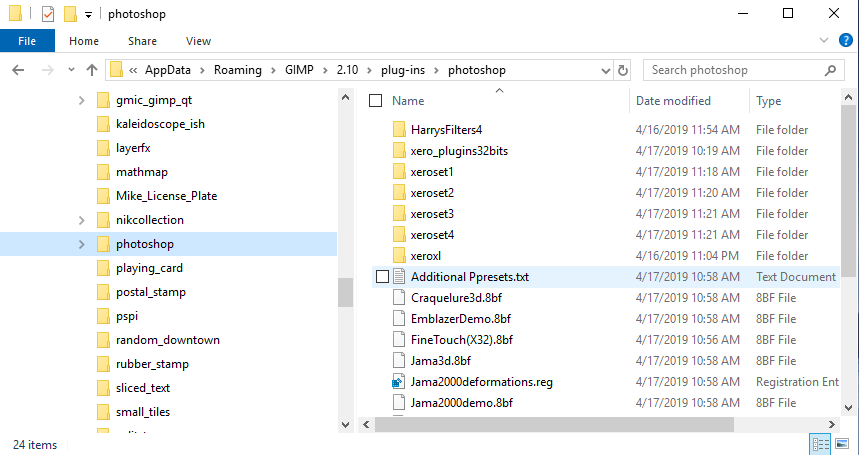The height and width of the screenshot is (455, 859).
Task: Expand the photoshop tree node
Action: pos(81,244)
